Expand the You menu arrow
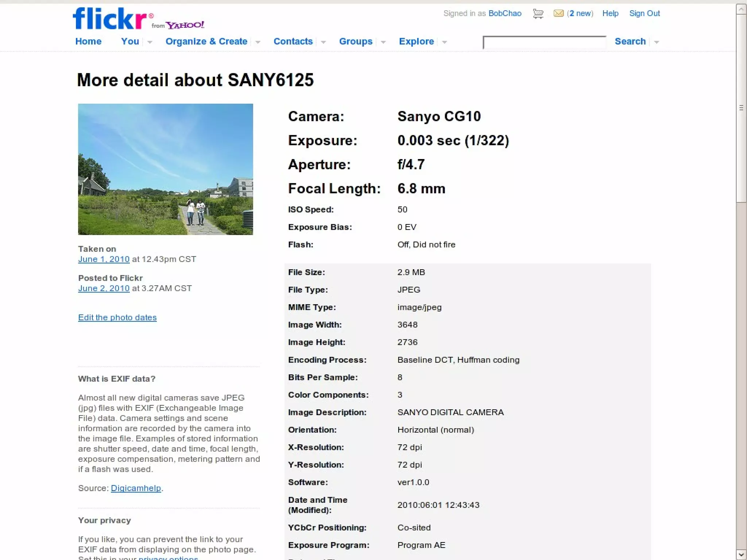 coord(150,42)
